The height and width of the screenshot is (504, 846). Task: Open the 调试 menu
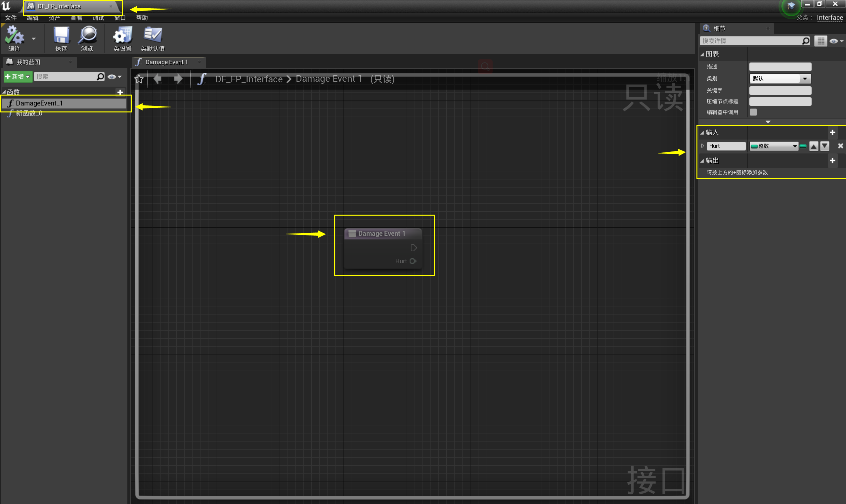pos(98,18)
